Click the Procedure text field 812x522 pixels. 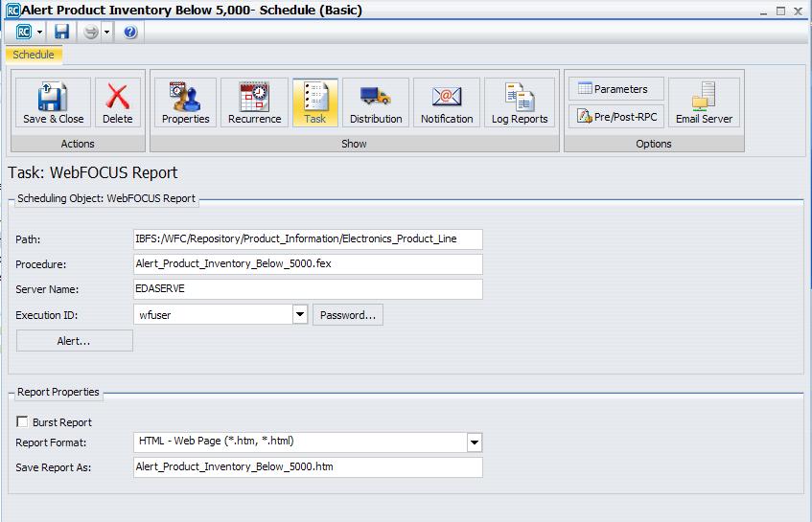[308, 263]
